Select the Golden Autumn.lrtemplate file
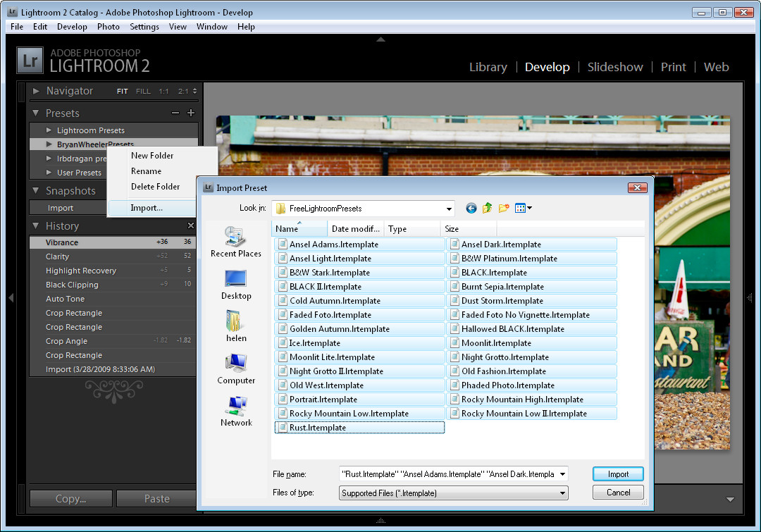The width and height of the screenshot is (761, 532). click(359, 329)
